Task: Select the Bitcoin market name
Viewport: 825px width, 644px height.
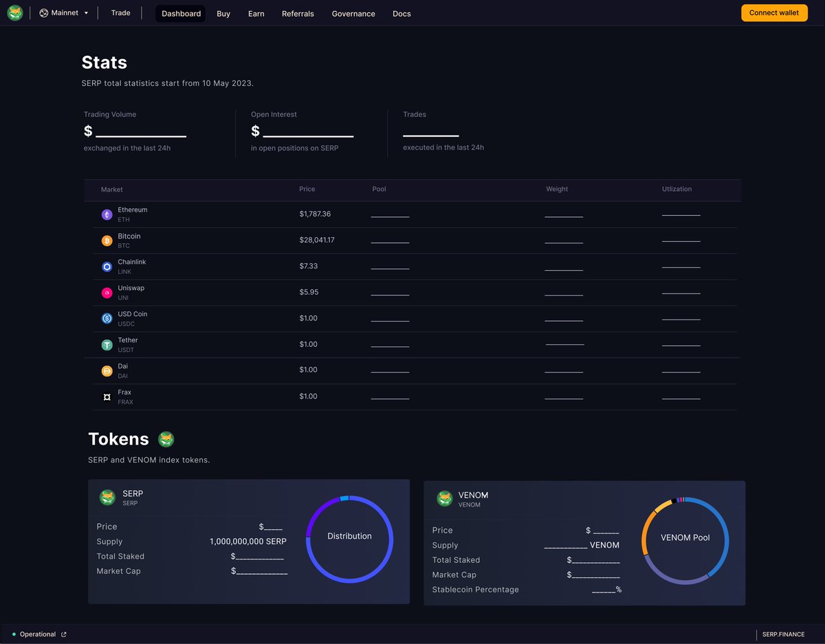Action: pos(129,236)
